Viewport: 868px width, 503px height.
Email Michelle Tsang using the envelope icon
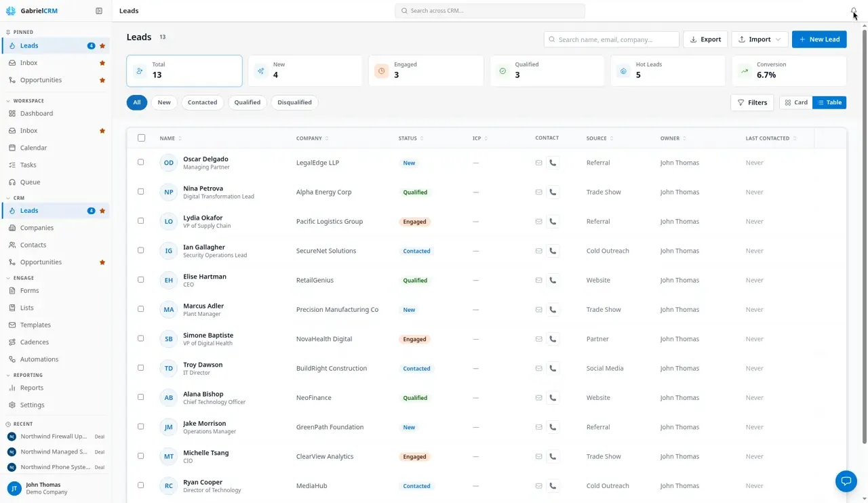pos(539,457)
